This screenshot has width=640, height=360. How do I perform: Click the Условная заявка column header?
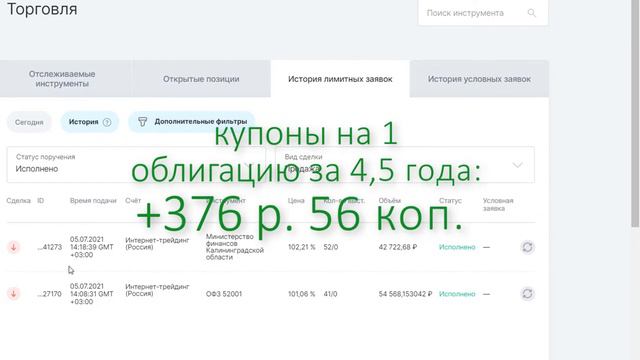(x=498, y=204)
